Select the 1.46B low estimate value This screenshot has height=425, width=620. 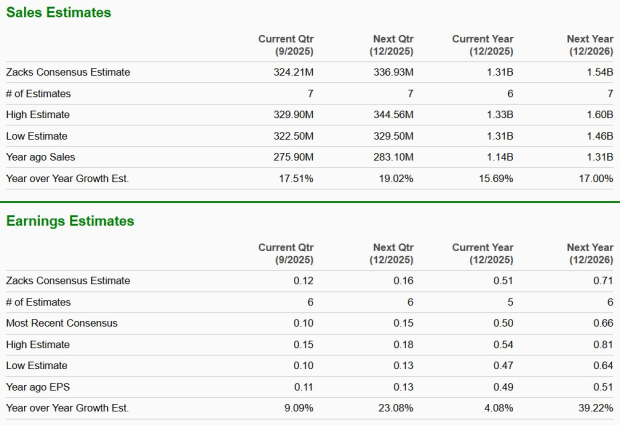point(596,136)
